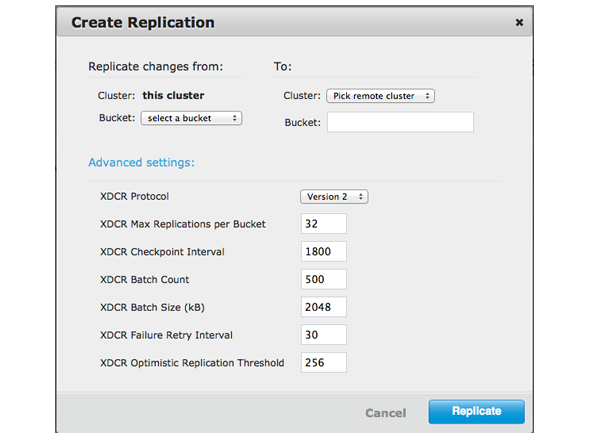Click the destination Bucket text field

(400, 122)
